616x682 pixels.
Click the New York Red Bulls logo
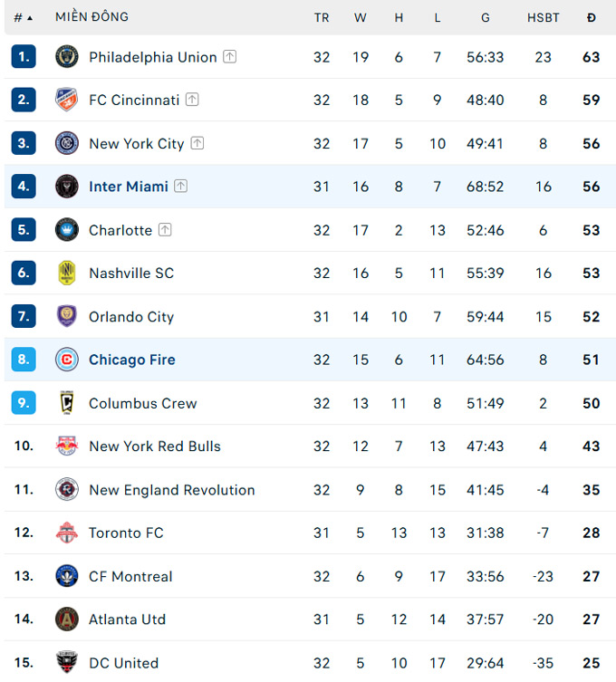pos(67,446)
